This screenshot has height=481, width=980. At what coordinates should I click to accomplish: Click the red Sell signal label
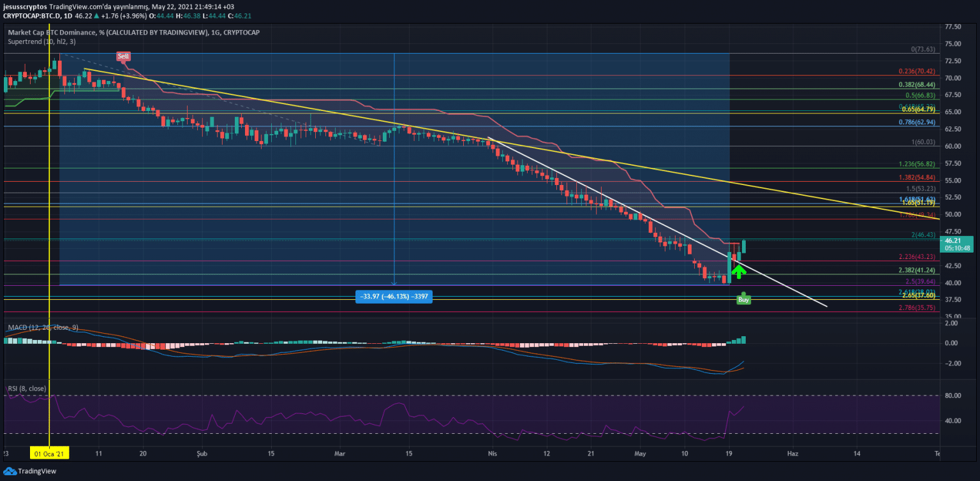[123, 56]
